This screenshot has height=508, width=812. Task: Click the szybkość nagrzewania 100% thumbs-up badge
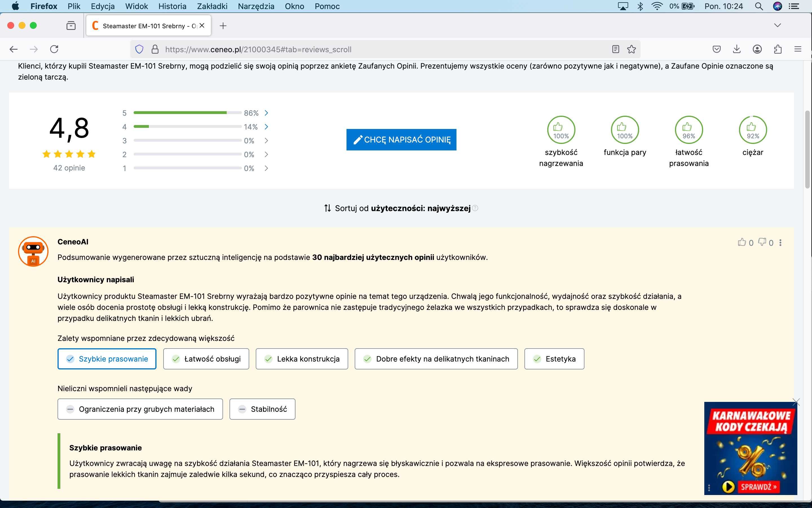(x=561, y=130)
